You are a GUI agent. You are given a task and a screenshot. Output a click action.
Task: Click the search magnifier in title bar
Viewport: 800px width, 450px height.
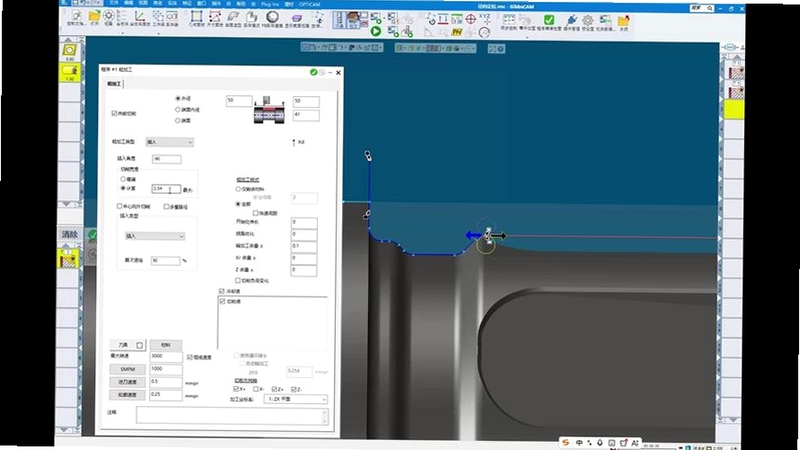coord(710,8)
